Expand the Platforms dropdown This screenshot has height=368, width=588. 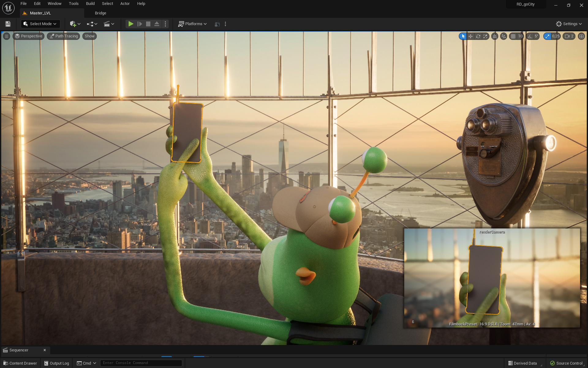193,24
